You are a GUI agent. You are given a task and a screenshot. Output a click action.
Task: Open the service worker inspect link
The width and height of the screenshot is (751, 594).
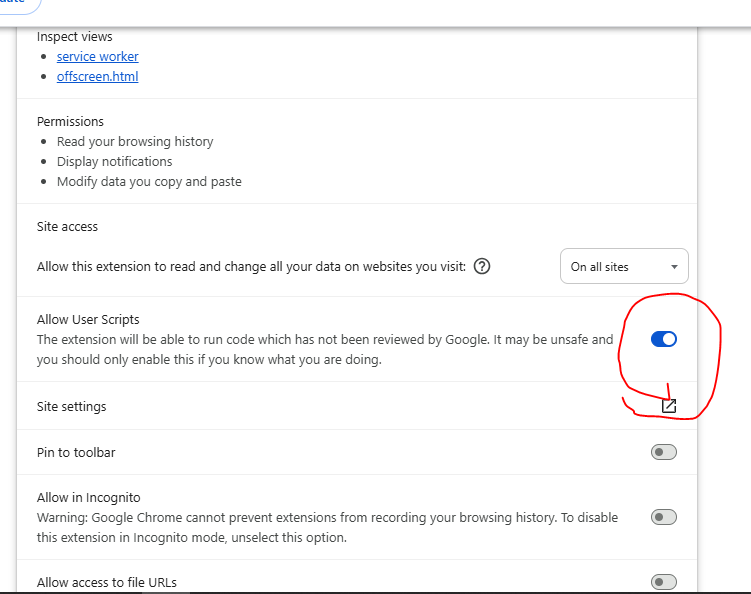coord(97,57)
